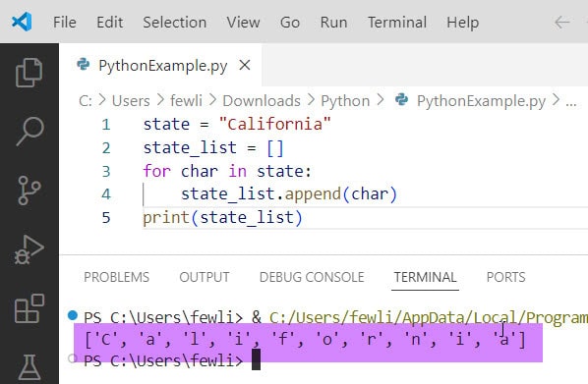Open the Run and Debug view
588x384 pixels.
[29, 249]
